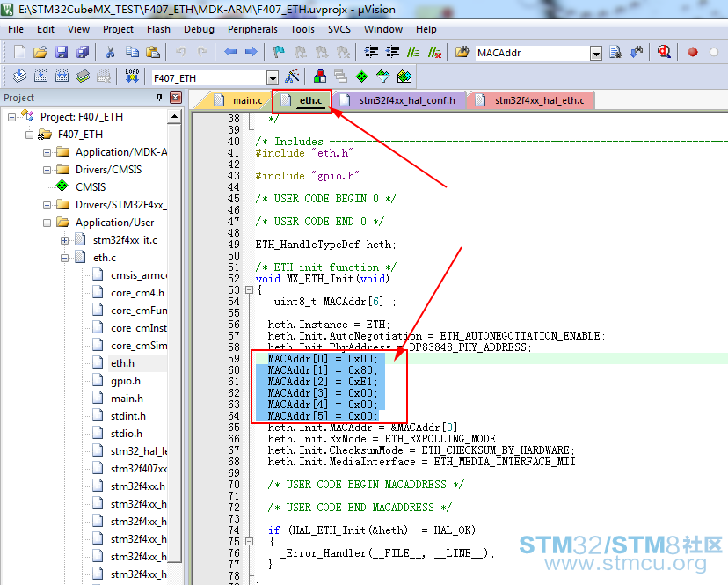Open the Tools menu
Screen dimensions: 728x585
pyautogui.click(x=302, y=29)
